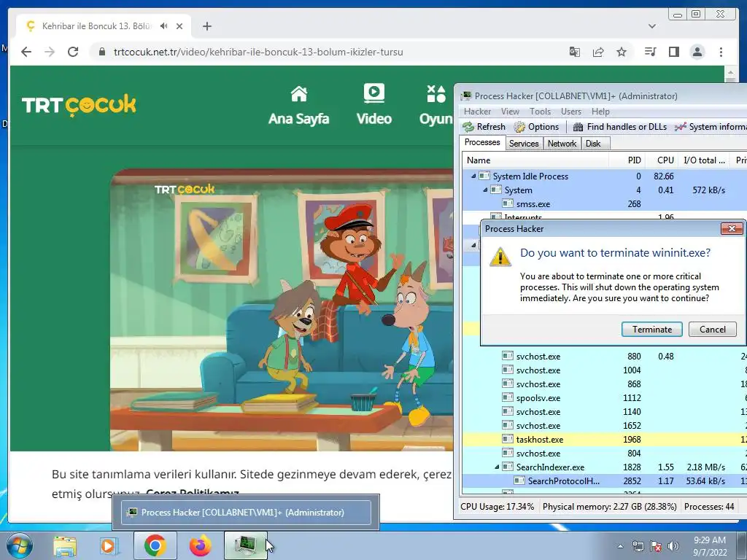Click the browser forward arrow
This screenshot has height=560, width=747.
(x=50, y=52)
